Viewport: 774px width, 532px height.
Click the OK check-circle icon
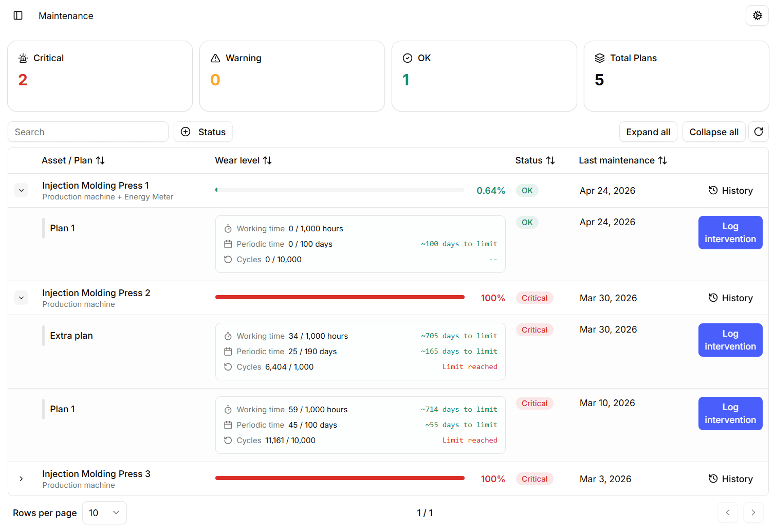(408, 58)
